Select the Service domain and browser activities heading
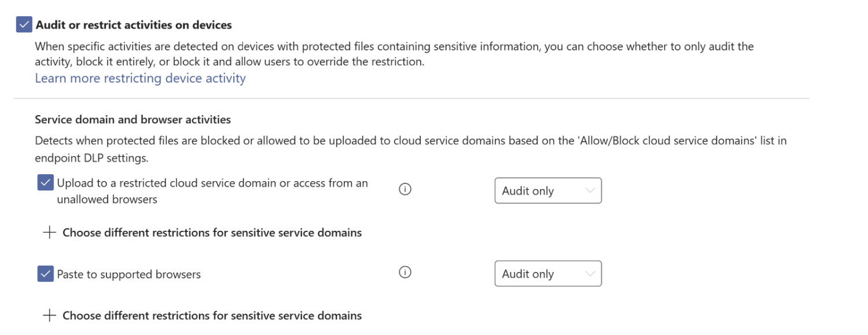Viewport: 868px width, 335px height. pos(133,120)
